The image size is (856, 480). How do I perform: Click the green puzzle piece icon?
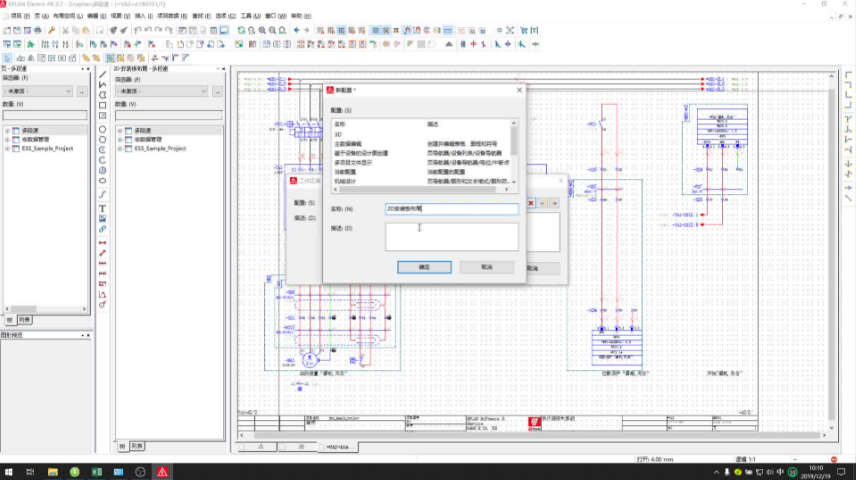click(31, 44)
